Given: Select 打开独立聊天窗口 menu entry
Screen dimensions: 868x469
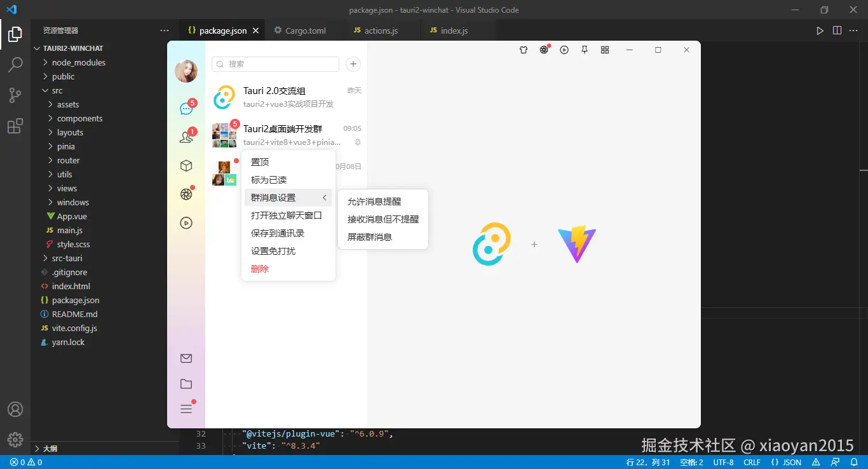Looking at the screenshot, I should (288, 215).
